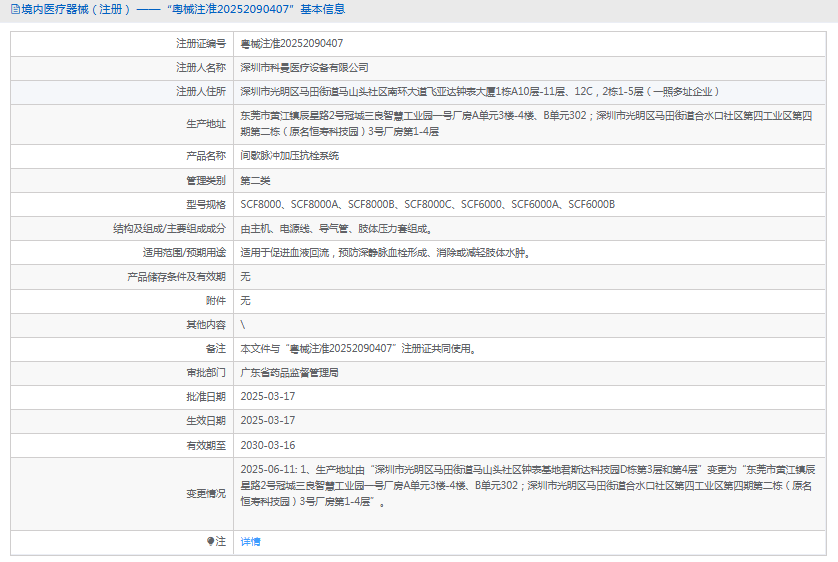Click the 结构及组成/主要组成成分 label
838x562 pixels.
(169, 229)
